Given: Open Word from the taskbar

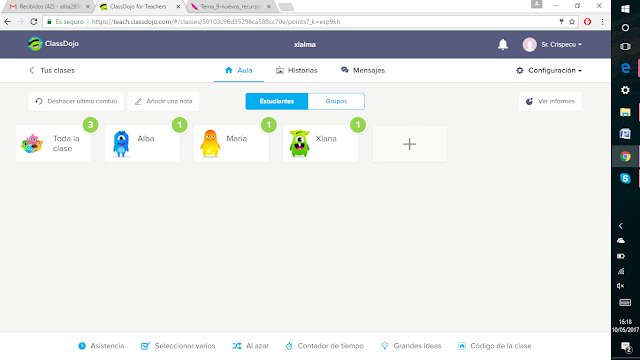Looking at the screenshot, I should [x=625, y=133].
